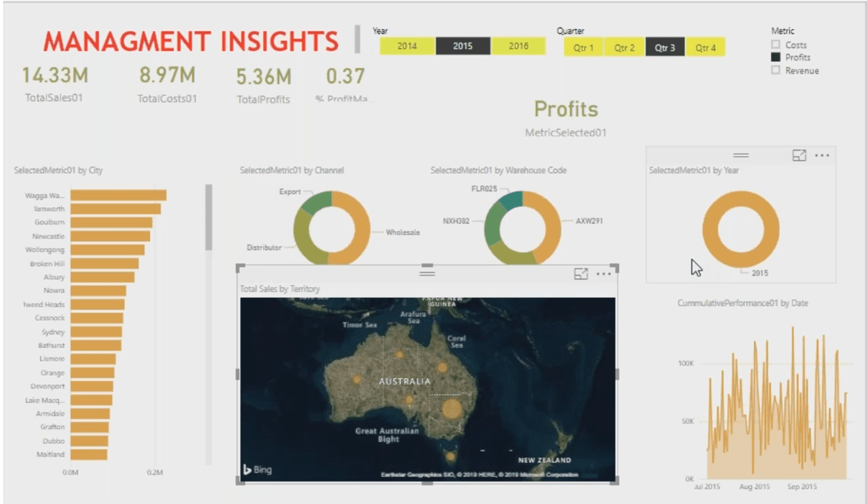Click the SelectedMetric01 by Channel chart title

[x=292, y=170]
